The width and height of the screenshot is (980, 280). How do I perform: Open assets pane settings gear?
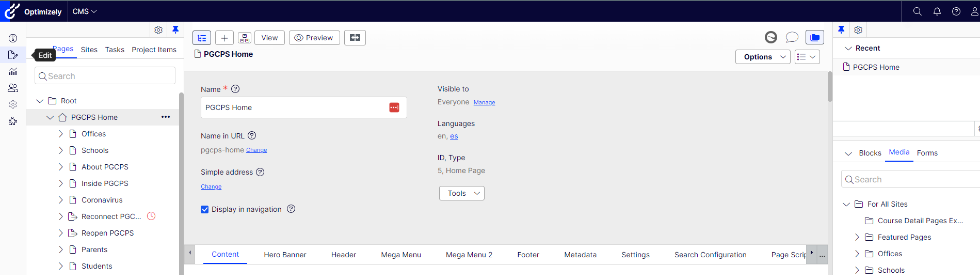[x=858, y=30]
